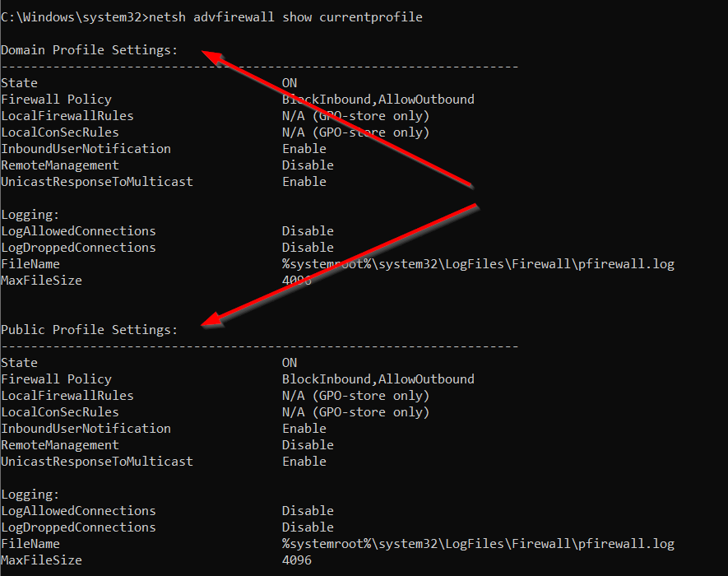Click Domain profile LocalFirewallRules GPO-store value
This screenshot has height=576, width=728.
click(355, 116)
